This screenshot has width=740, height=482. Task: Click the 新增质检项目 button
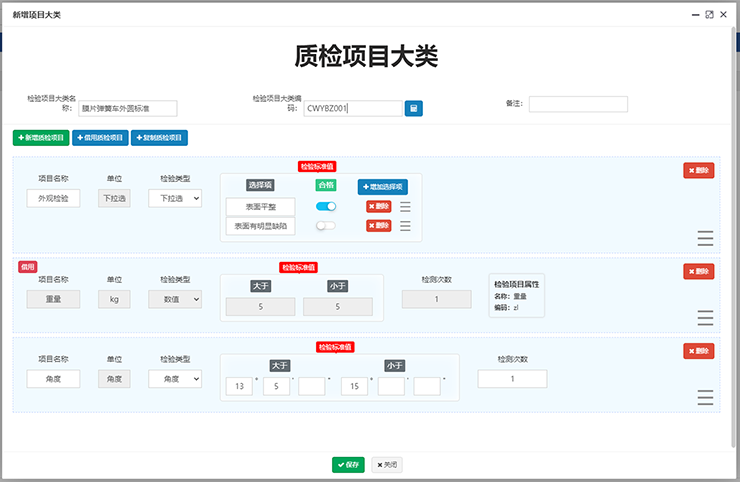[40, 138]
